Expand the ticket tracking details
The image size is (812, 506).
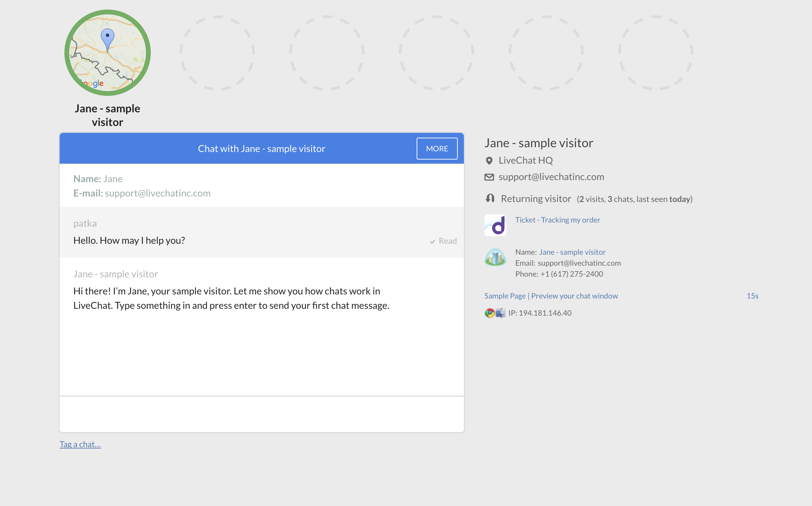coord(556,220)
